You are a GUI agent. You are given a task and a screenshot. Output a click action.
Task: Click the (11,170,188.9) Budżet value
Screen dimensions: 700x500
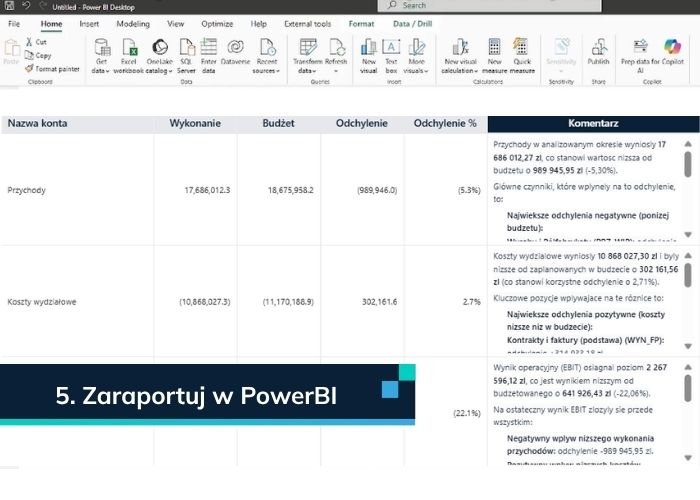[288, 302]
